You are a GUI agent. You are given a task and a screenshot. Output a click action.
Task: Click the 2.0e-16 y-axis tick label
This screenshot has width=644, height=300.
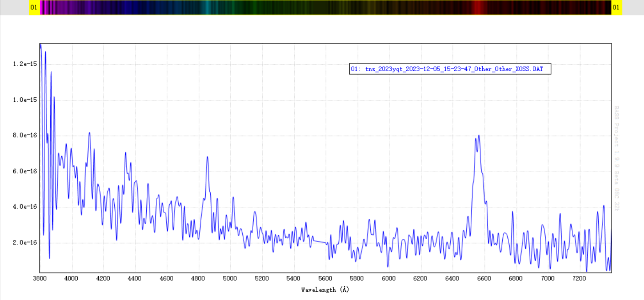25,242
